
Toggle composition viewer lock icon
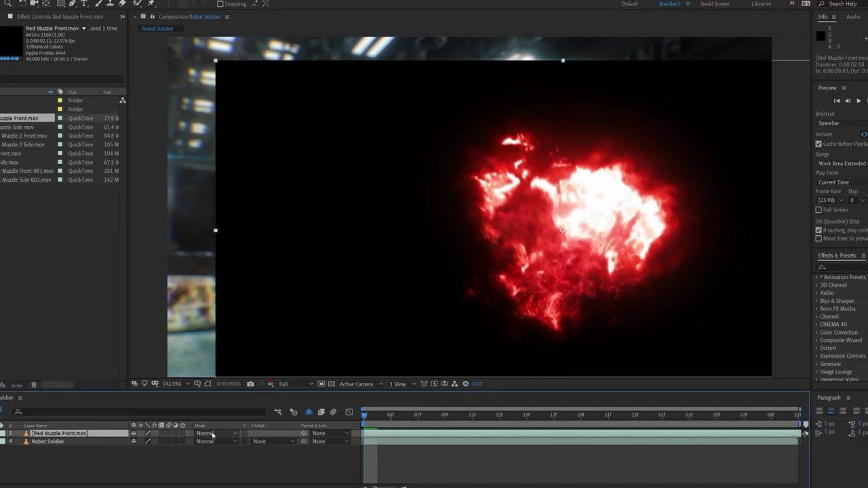tap(152, 16)
